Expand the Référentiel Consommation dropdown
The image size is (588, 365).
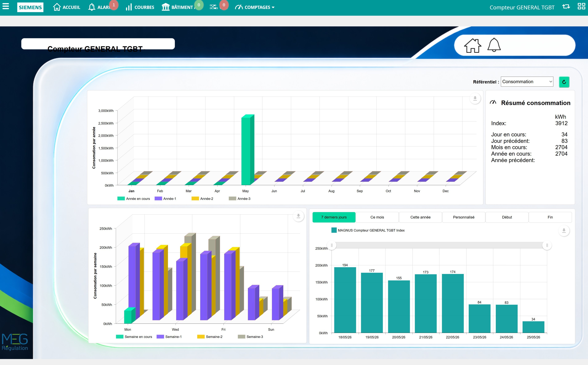527,82
